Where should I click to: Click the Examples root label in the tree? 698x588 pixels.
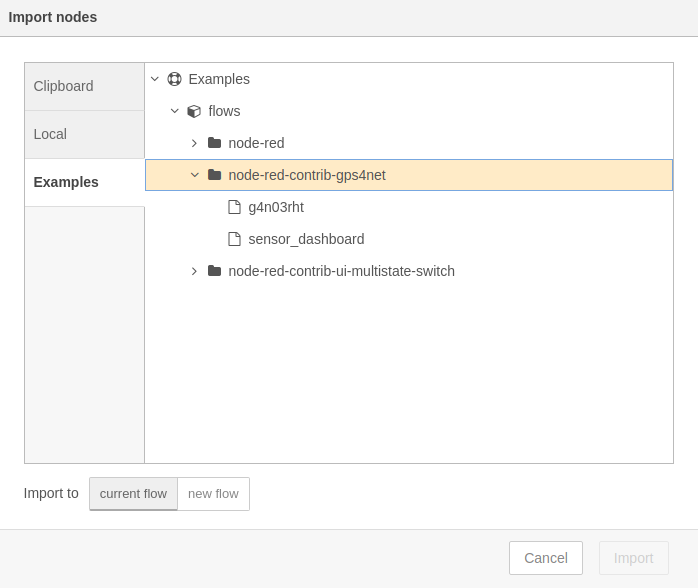tap(219, 79)
